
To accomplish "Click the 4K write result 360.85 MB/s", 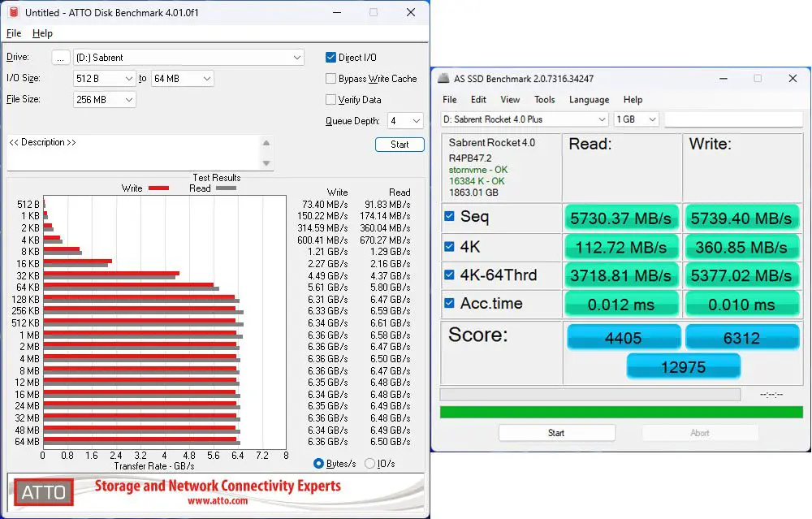I will pos(741,247).
